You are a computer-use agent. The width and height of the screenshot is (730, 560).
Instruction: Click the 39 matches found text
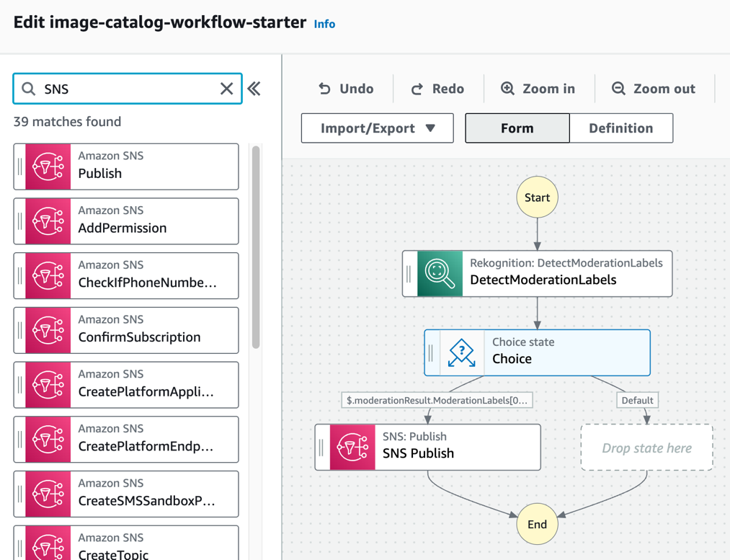67,122
